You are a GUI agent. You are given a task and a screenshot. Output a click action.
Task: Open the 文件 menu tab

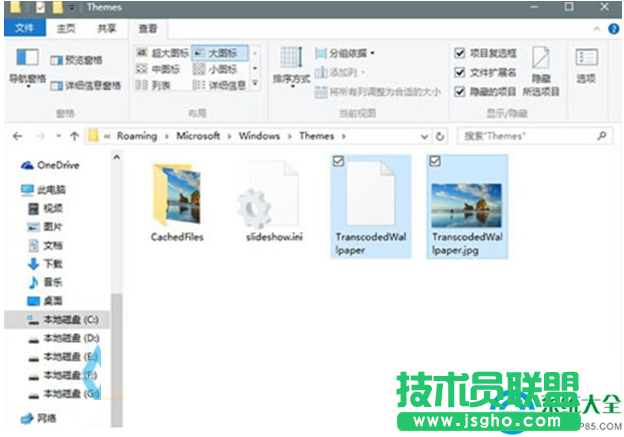(x=25, y=28)
